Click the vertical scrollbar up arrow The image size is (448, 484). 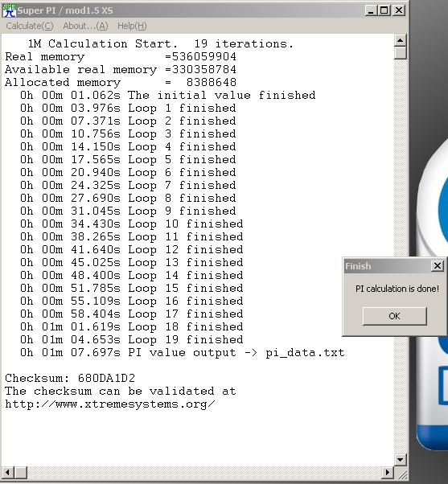[x=400, y=40]
